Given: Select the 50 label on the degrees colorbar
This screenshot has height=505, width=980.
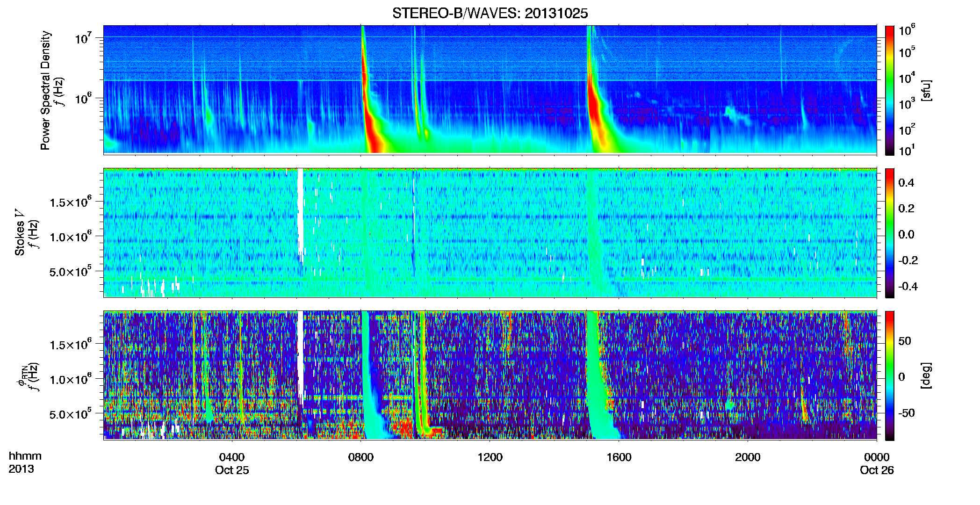Looking at the screenshot, I should point(905,340).
